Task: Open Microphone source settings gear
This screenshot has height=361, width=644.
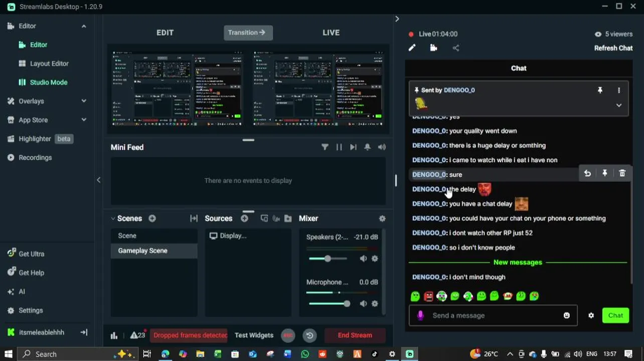Action: tap(375, 304)
